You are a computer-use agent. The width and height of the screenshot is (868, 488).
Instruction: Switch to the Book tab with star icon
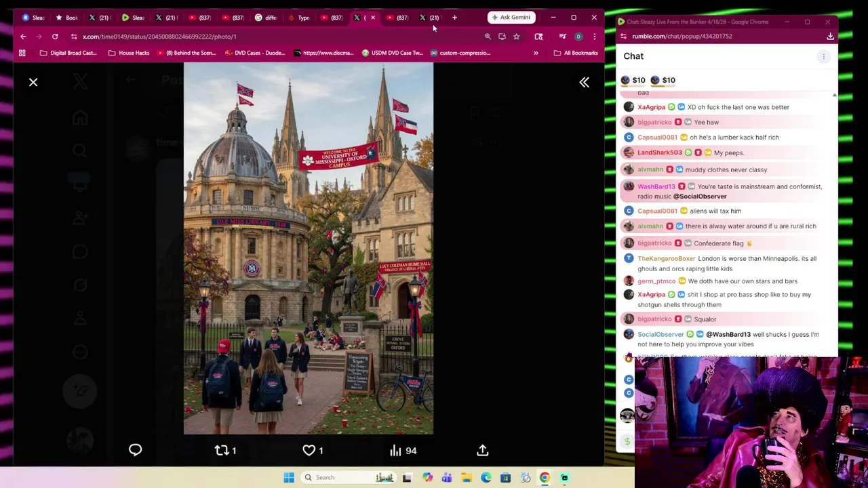[x=66, y=18]
